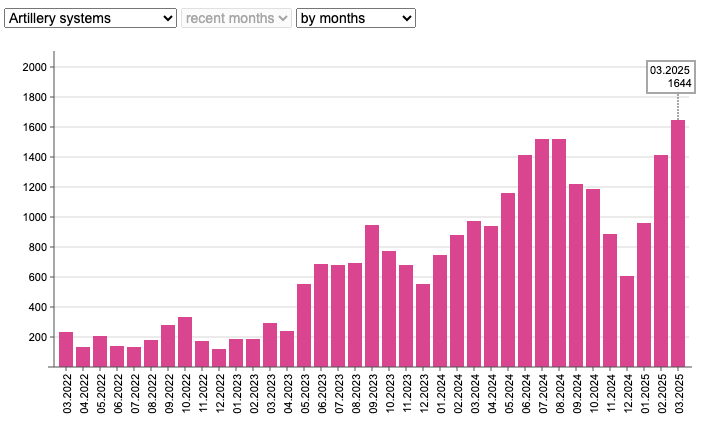Screen dimensions: 717x423
Task: Select the 01.2024 bar in chart
Action: [x=440, y=311]
